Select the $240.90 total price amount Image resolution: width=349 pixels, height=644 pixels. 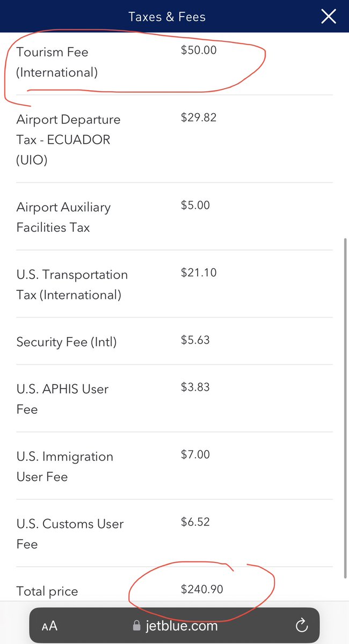(x=202, y=589)
